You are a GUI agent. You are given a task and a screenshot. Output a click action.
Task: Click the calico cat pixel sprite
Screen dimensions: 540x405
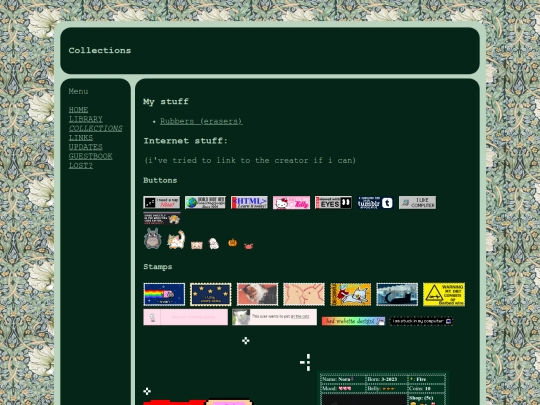coord(176,240)
